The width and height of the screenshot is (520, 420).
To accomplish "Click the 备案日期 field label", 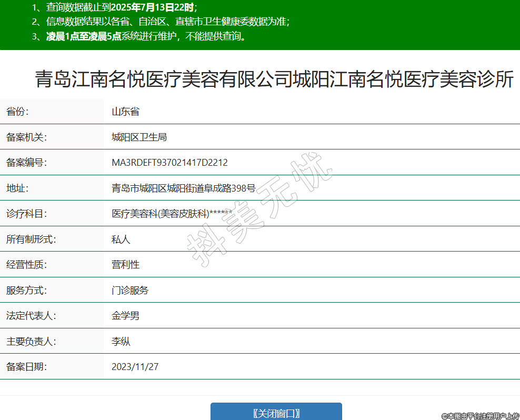I will click(26, 367).
